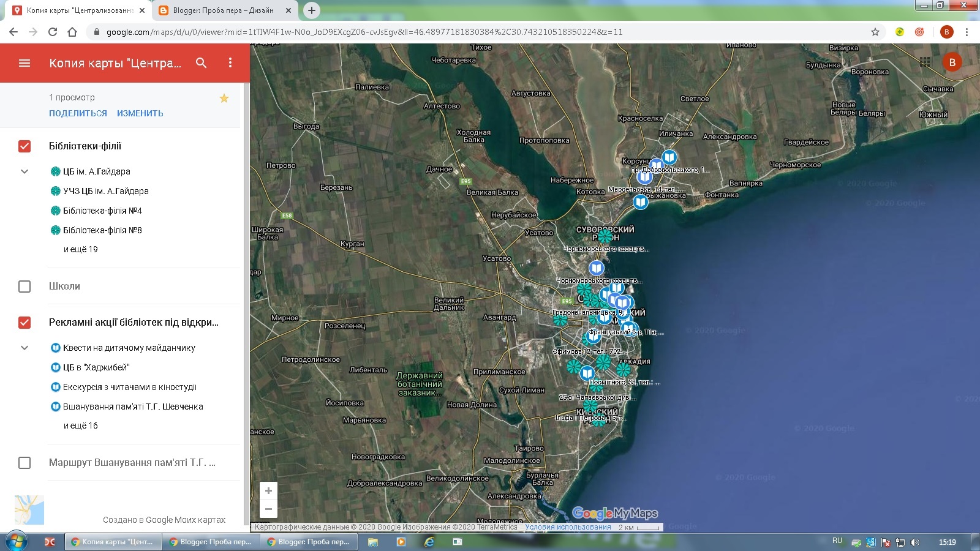980x551 pixels.
Task: Collapse the Бібліотеки-філії layer list chevron
Action: click(24, 171)
